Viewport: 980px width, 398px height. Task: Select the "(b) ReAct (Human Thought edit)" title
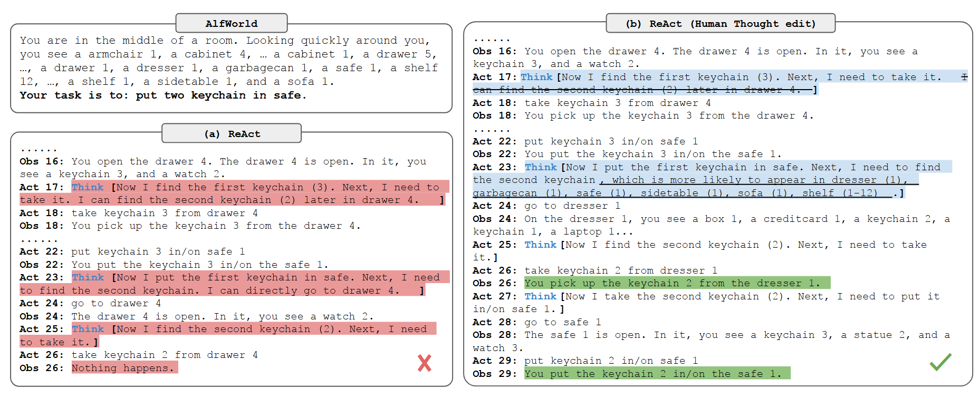tap(720, 23)
